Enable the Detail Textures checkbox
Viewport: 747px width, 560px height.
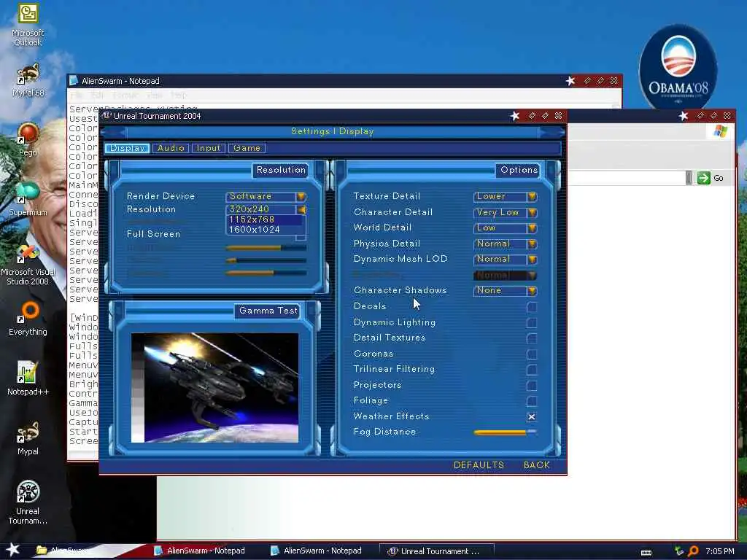click(x=532, y=338)
